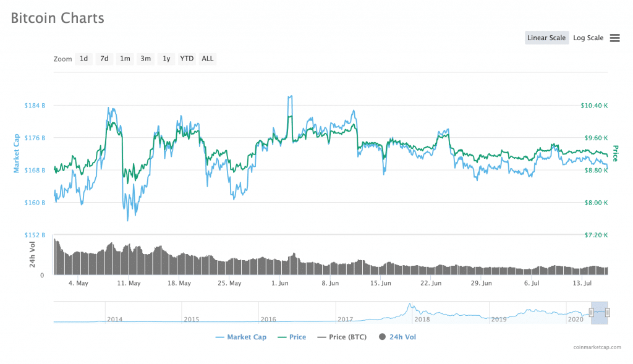Zoom chart to 1y

click(x=166, y=59)
